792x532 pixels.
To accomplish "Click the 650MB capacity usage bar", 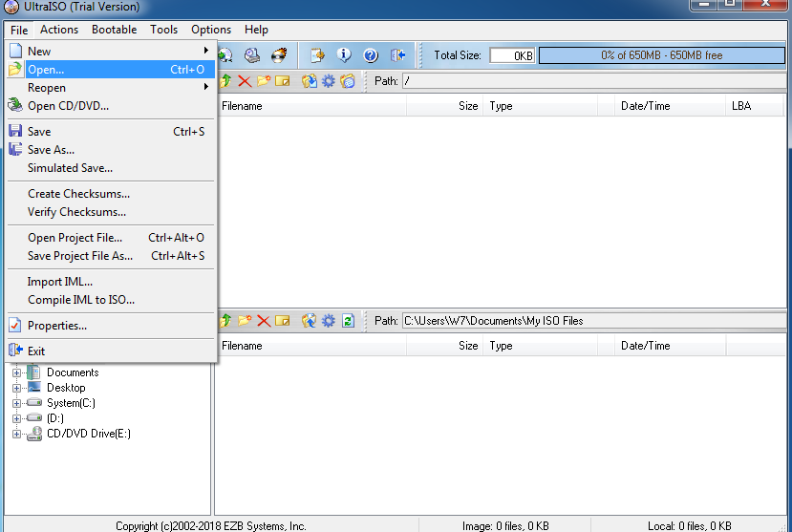I will [662, 55].
